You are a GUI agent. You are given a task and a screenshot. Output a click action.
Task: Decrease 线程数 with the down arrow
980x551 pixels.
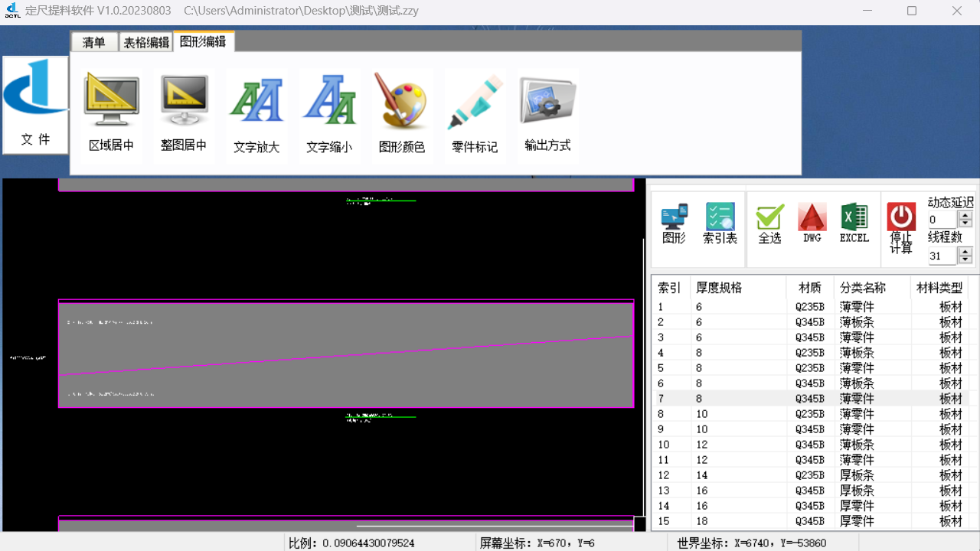tap(965, 260)
